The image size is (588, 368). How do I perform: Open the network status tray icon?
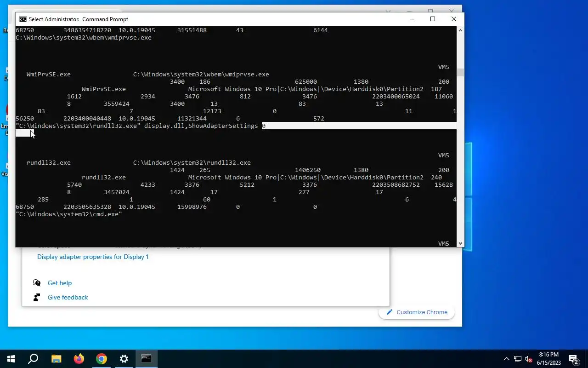(x=518, y=359)
